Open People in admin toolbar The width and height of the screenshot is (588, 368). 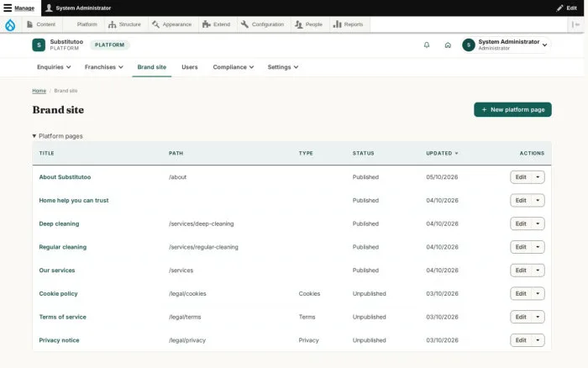coord(308,24)
